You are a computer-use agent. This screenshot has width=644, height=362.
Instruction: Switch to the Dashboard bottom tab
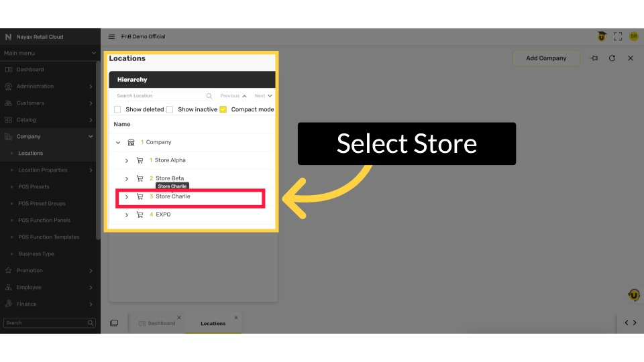[161, 323]
